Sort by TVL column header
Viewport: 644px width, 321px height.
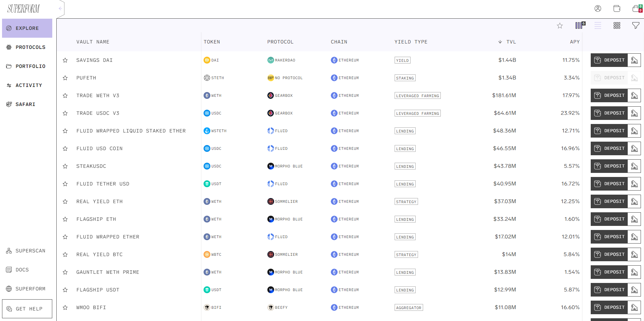tap(507, 42)
